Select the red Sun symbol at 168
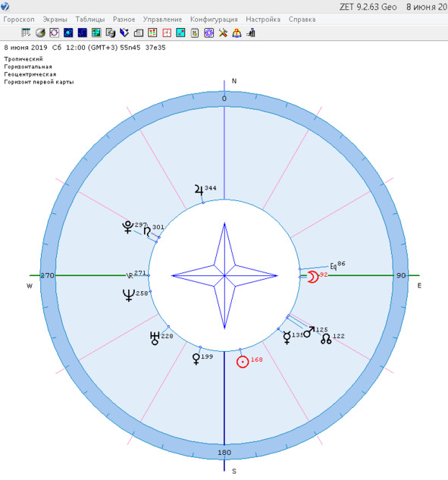The height and width of the screenshot is (480, 448). point(243,362)
